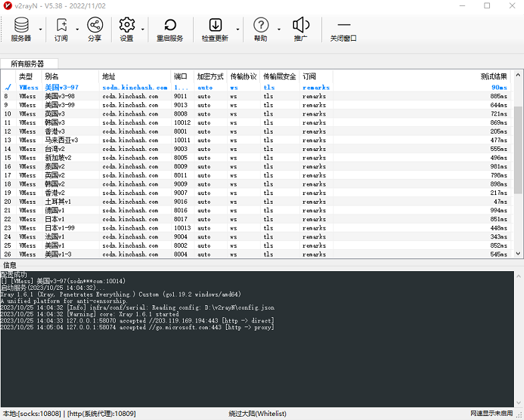Open the 帮助 help question icon
Image resolution: width=524 pixels, height=420 pixels.
tap(261, 29)
